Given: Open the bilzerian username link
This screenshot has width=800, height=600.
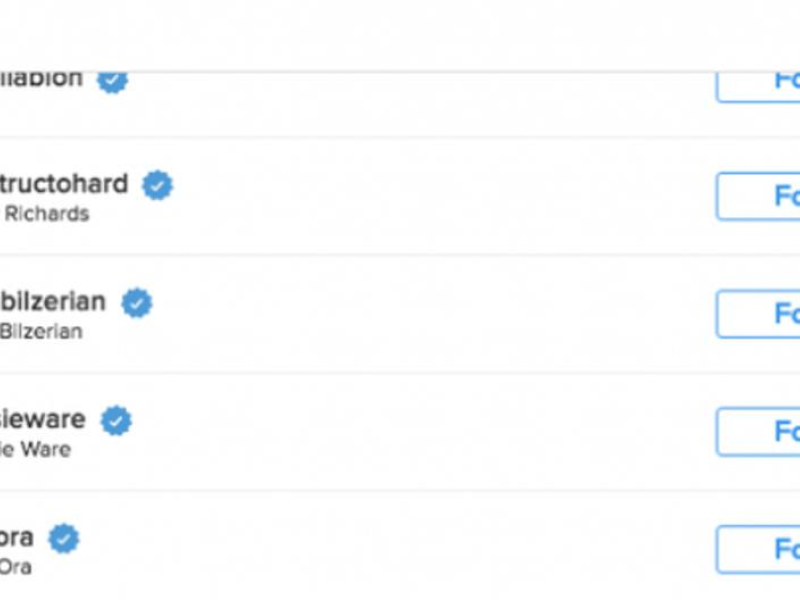Looking at the screenshot, I should click(53, 301).
